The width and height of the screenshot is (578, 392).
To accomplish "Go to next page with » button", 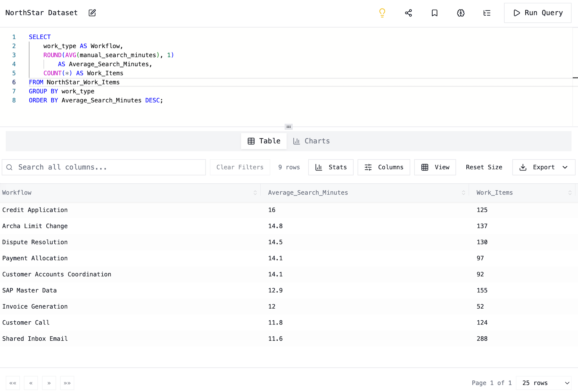I will pyautogui.click(x=49, y=383).
